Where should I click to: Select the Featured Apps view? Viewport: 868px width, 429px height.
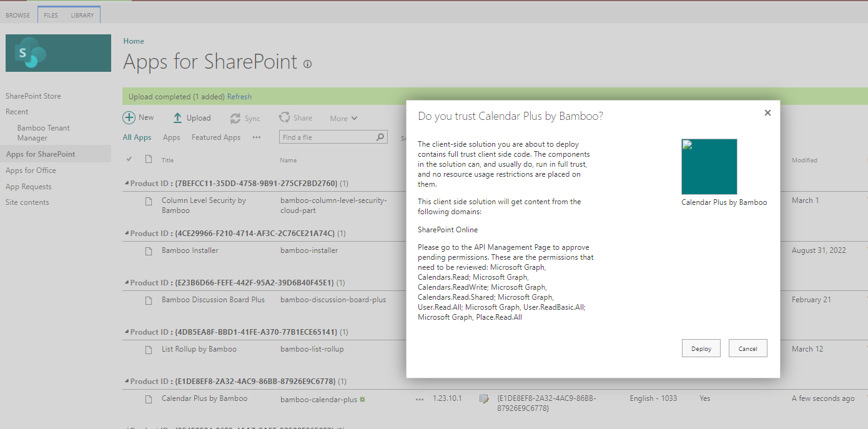coord(216,137)
